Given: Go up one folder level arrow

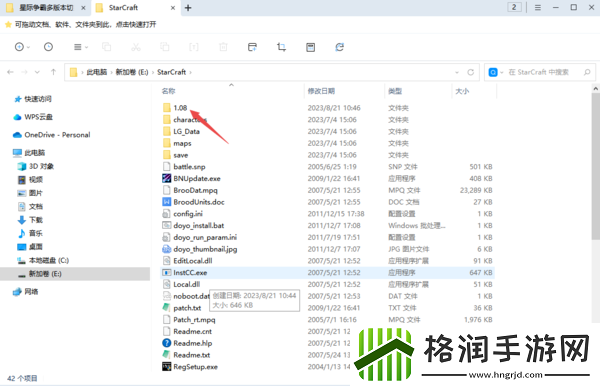Looking at the screenshot, I should click(53, 72).
